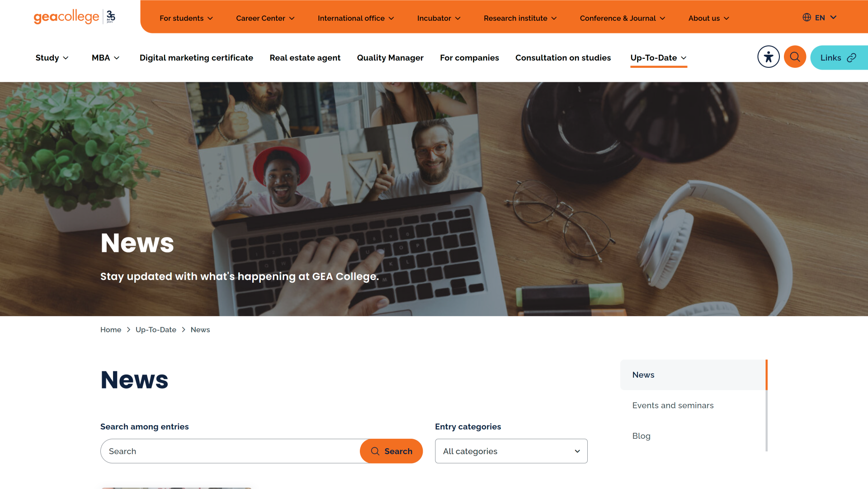The width and height of the screenshot is (868, 489).
Task: Open the Links chain button
Action: point(839,58)
